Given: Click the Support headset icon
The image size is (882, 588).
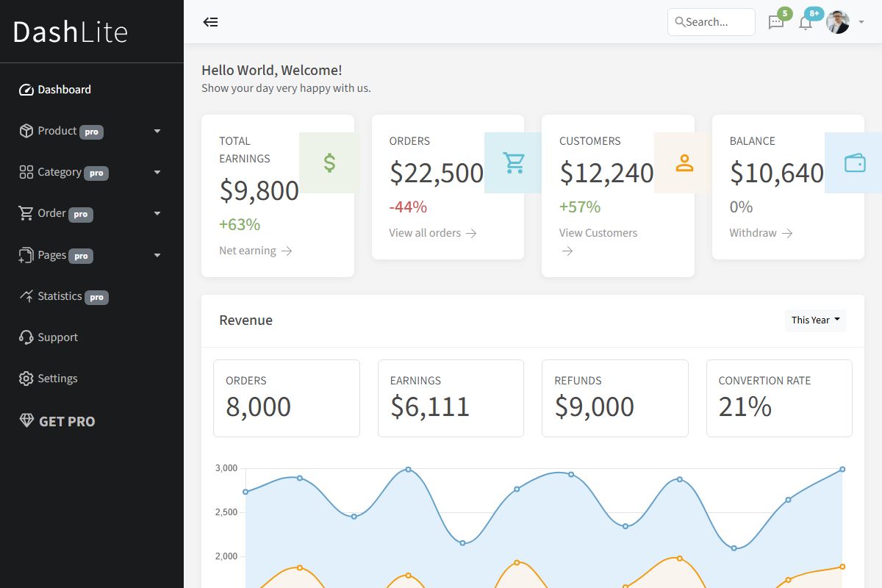Looking at the screenshot, I should point(26,337).
